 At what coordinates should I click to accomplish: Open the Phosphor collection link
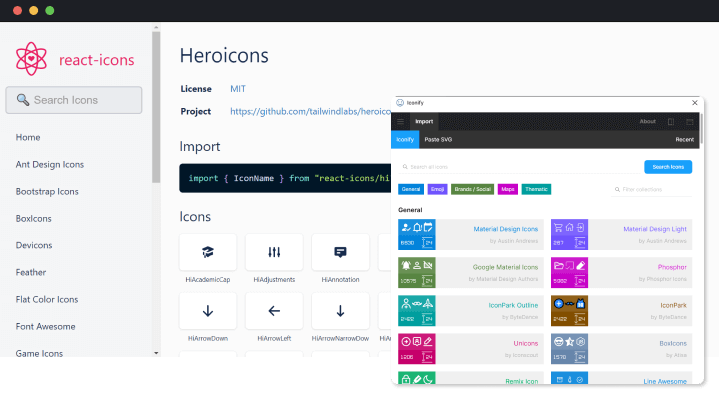672,267
